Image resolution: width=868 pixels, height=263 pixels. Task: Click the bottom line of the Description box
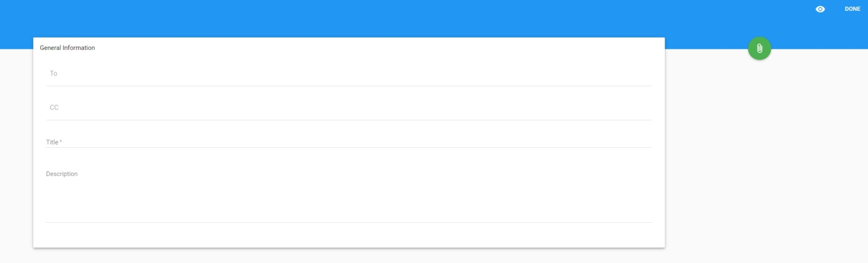tap(349, 222)
